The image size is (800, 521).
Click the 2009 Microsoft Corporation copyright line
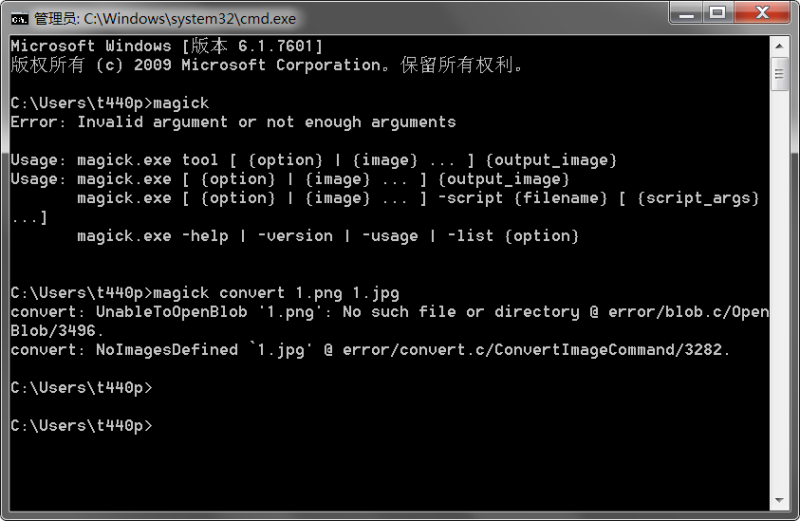(267, 65)
